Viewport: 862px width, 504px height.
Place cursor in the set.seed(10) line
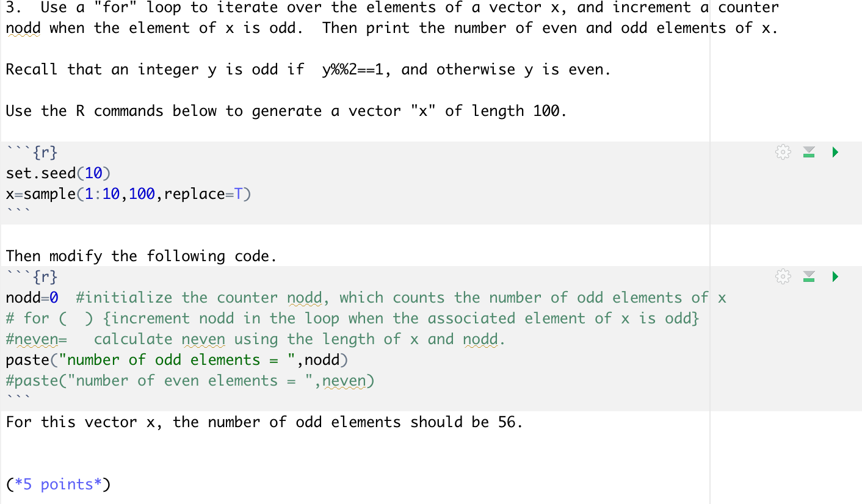[x=58, y=173]
